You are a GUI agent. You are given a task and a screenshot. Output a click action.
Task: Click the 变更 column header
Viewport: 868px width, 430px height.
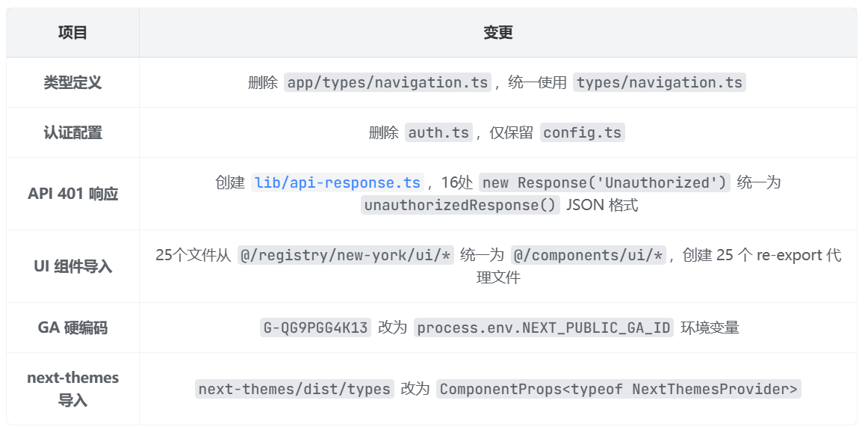coord(497,33)
